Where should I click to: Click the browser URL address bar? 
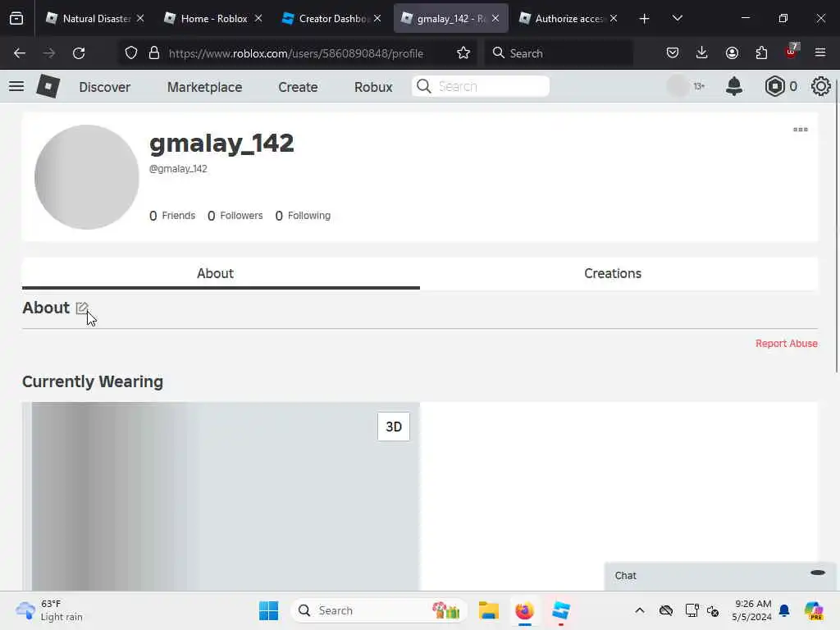pos(295,53)
